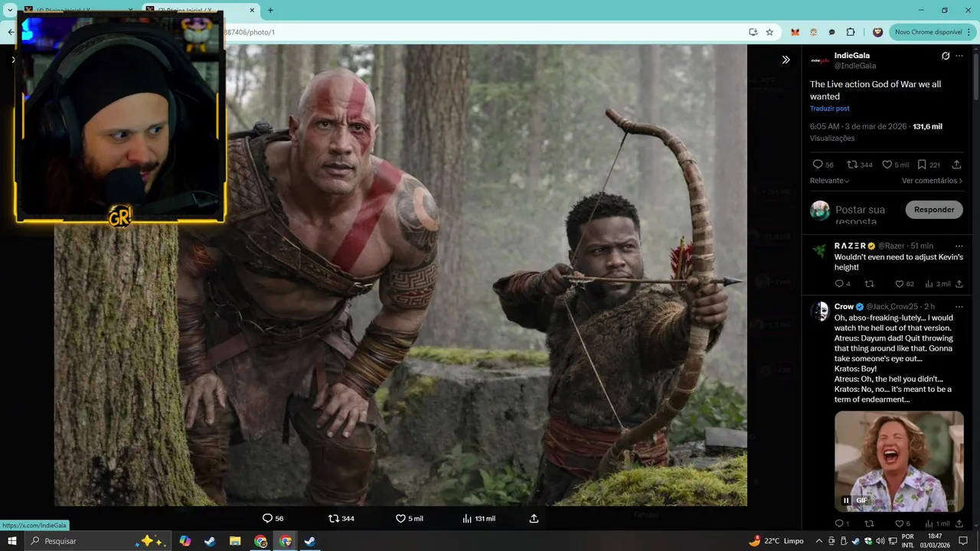Open more options on IndieGala post

pos(959,56)
